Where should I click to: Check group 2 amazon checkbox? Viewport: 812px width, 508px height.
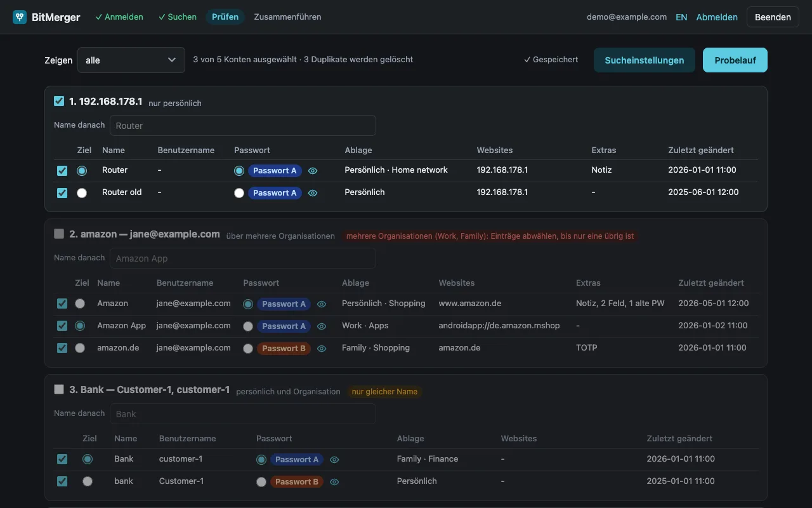(59, 234)
